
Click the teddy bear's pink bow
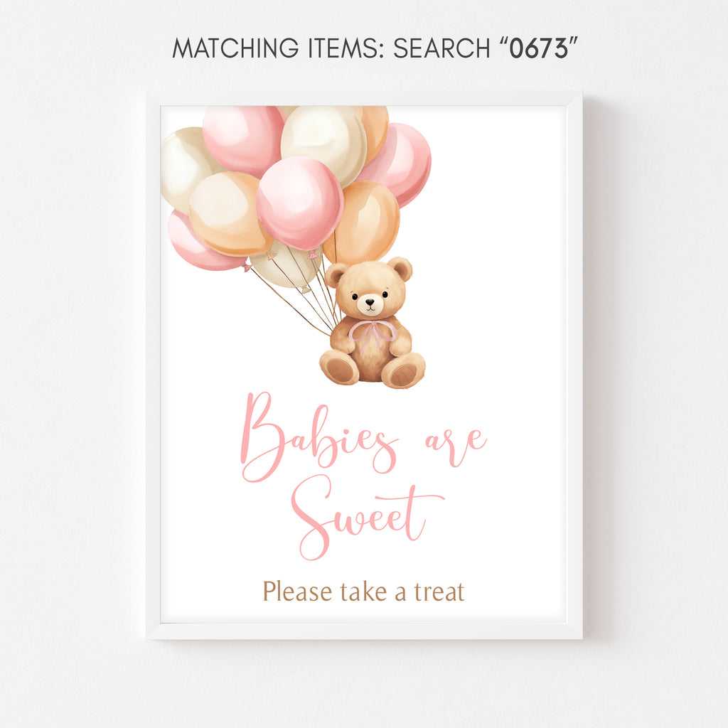pyautogui.click(x=370, y=336)
